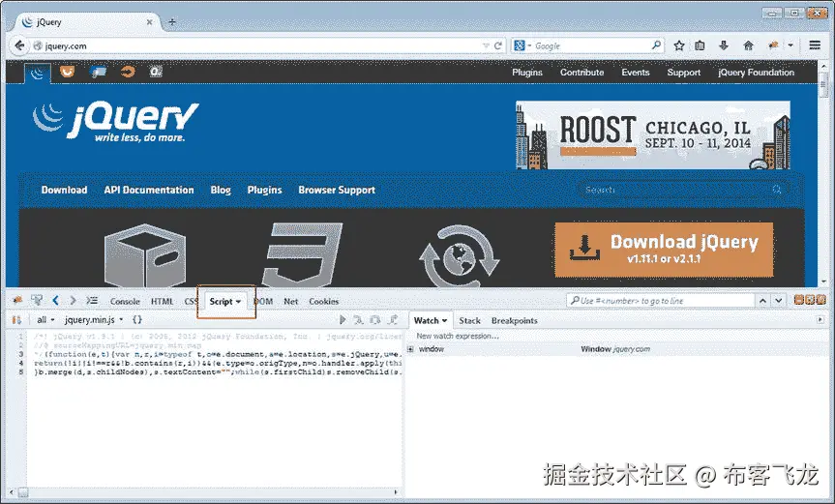Focus the jQuery site Search box
Screen dimensions: 835x504
[x=683, y=190]
